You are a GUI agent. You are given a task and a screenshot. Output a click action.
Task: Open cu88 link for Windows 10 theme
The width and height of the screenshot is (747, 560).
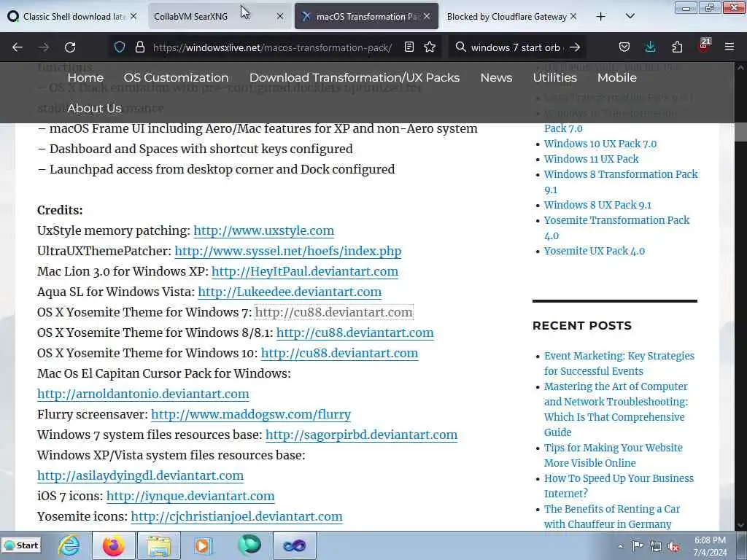point(340,354)
